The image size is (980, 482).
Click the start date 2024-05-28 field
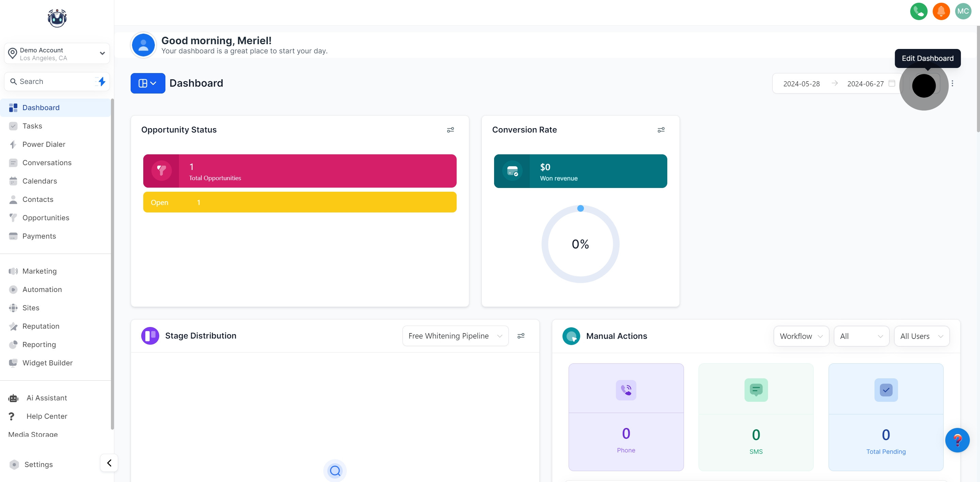click(801, 84)
